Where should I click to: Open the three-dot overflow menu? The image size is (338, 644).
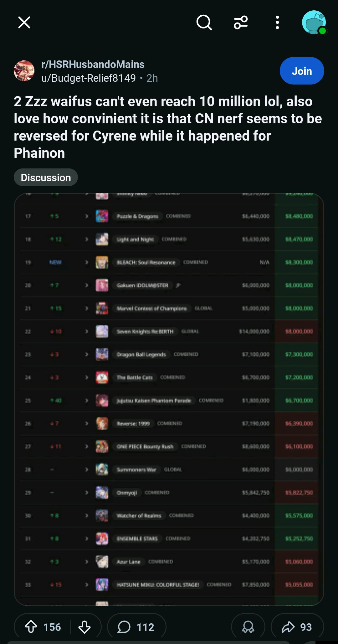click(x=277, y=23)
